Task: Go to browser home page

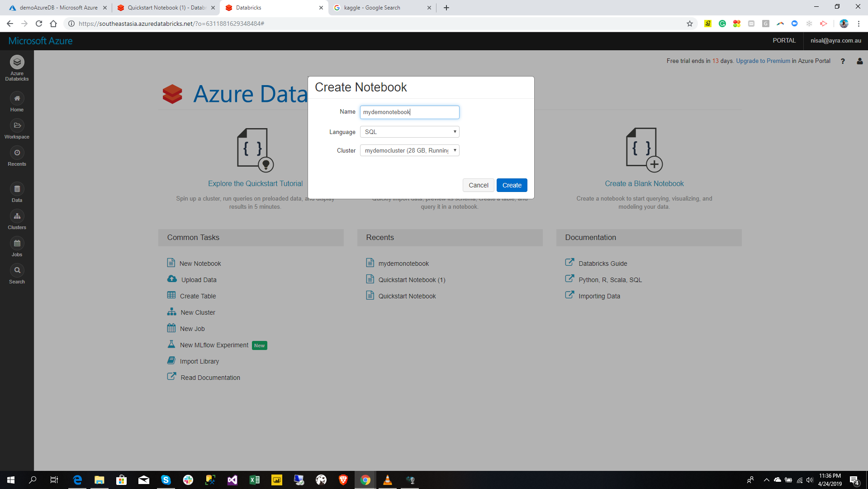Action: (x=53, y=24)
